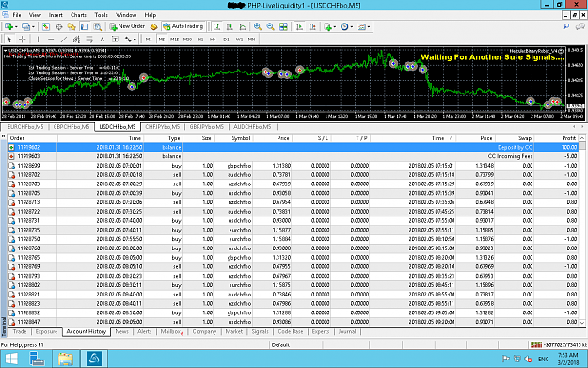Open the Charts menu
Image resolution: width=588 pixels, height=368 pixels.
click(x=78, y=15)
